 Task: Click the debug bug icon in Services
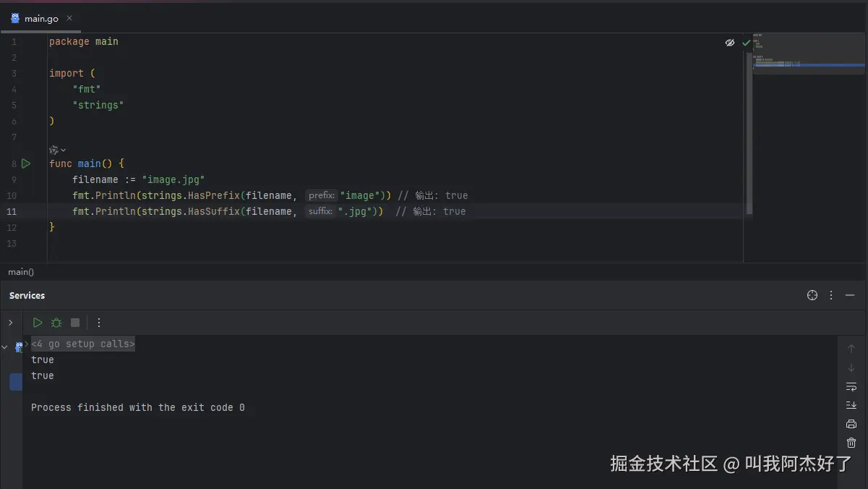pyautogui.click(x=56, y=323)
